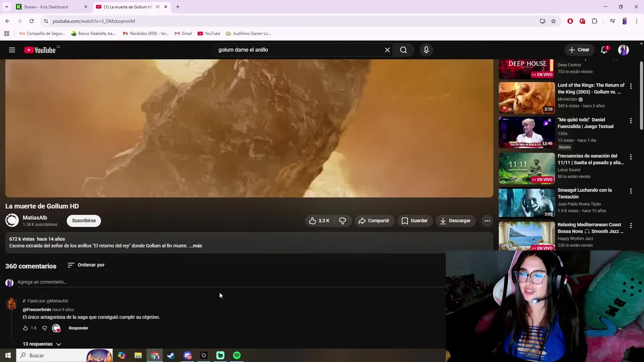
Task: Open a new browser tab
Action: point(178,7)
